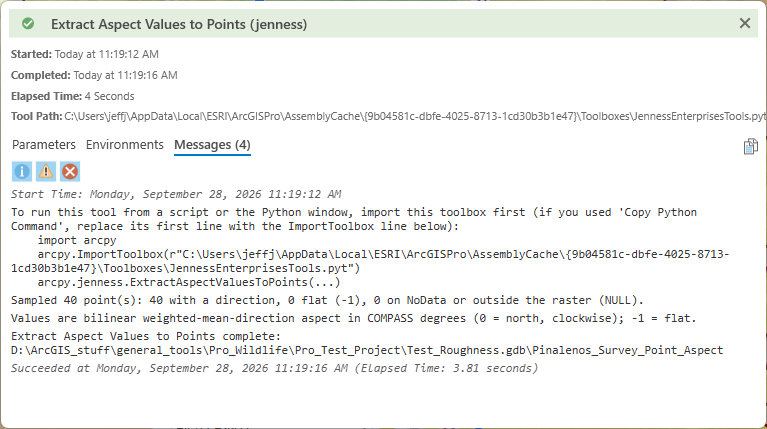Image resolution: width=767 pixels, height=429 pixels.
Task: Click the 'Values are bilinear weighted-mean-direction' message
Action: pyautogui.click(x=353, y=318)
